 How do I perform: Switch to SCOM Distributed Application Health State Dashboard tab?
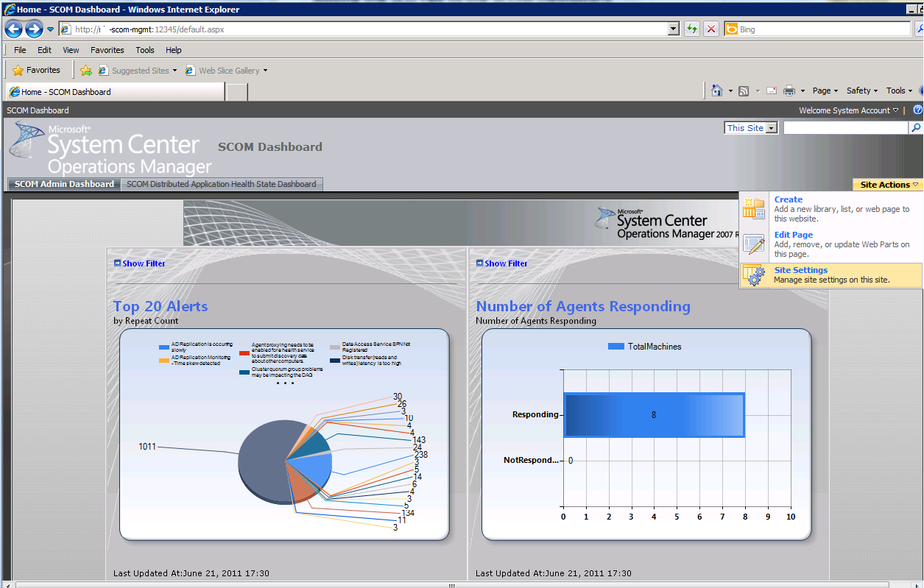click(222, 184)
